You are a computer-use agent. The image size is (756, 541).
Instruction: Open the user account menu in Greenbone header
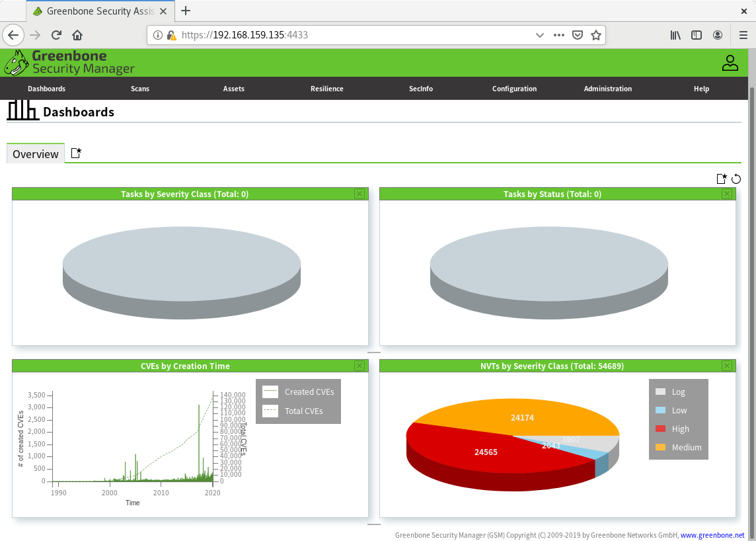pos(730,63)
